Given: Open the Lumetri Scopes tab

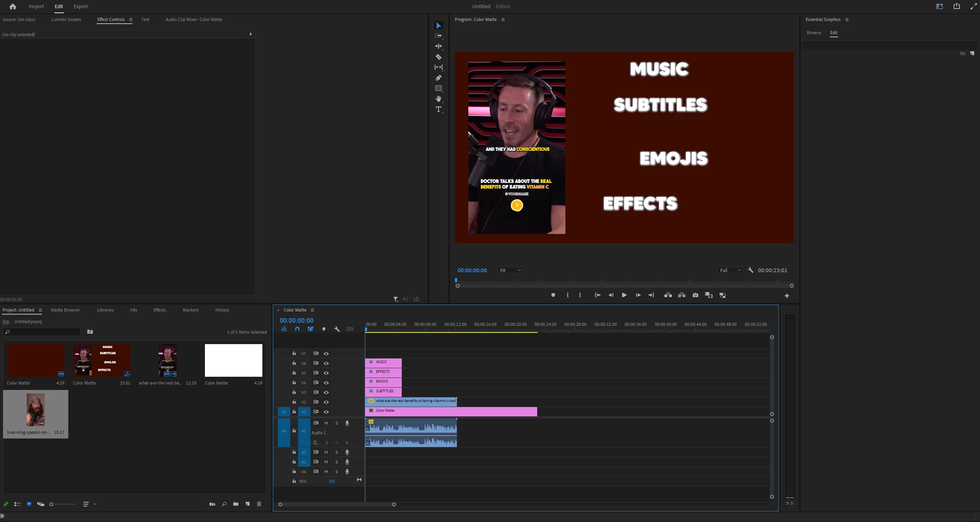Looking at the screenshot, I should 66,19.
